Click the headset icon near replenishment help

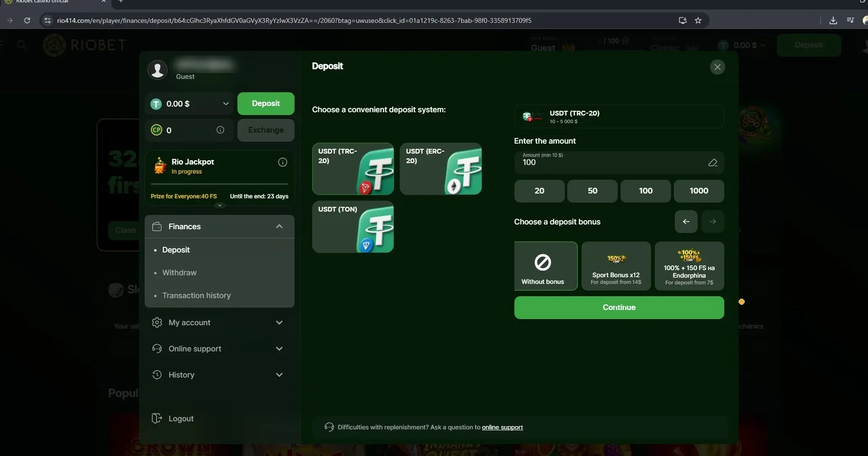329,427
